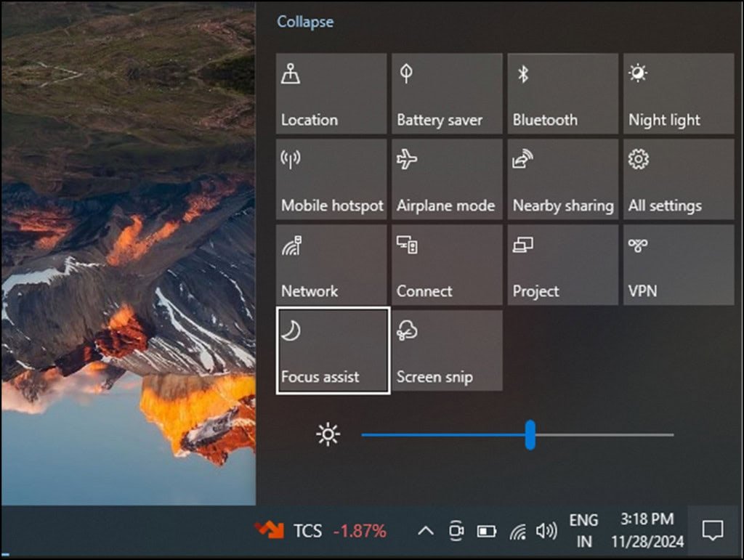744x560 pixels.
Task: Turn on Mobile hotspot tile
Action: click(x=331, y=179)
